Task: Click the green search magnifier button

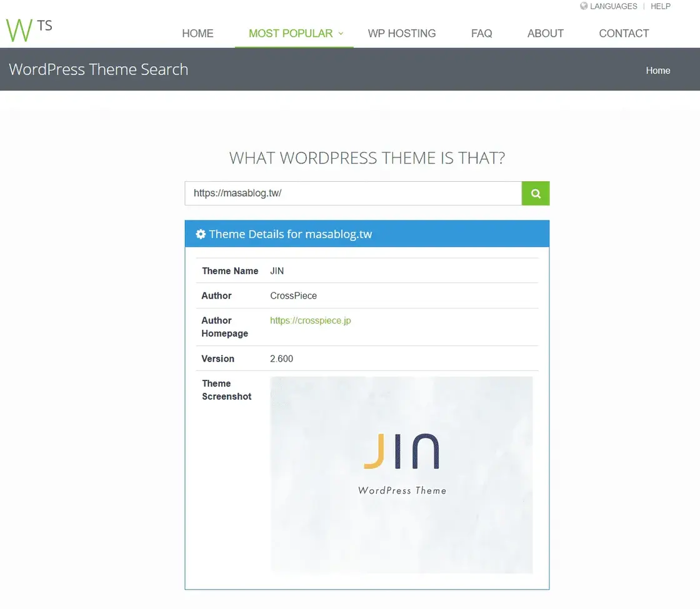Action: click(x=535, y=193)
